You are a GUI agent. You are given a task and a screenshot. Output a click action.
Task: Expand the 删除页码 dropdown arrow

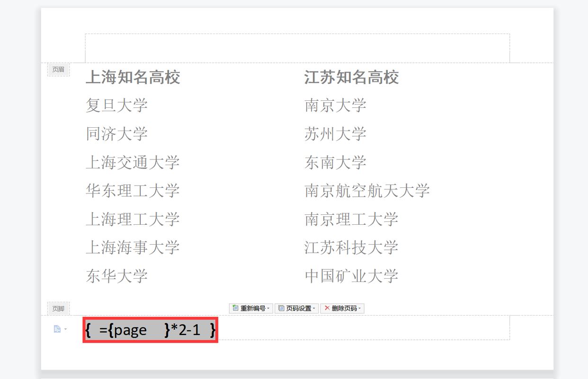pos(360,308)
